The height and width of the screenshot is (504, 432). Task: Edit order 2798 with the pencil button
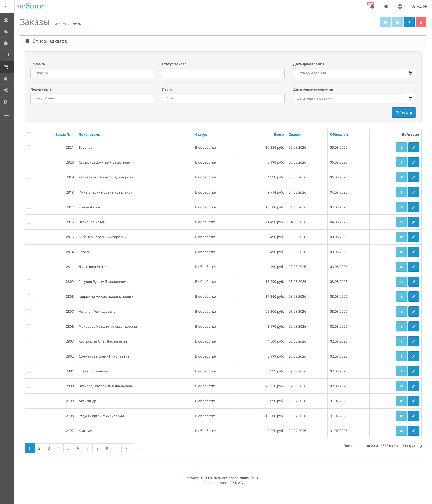[414, 416]
